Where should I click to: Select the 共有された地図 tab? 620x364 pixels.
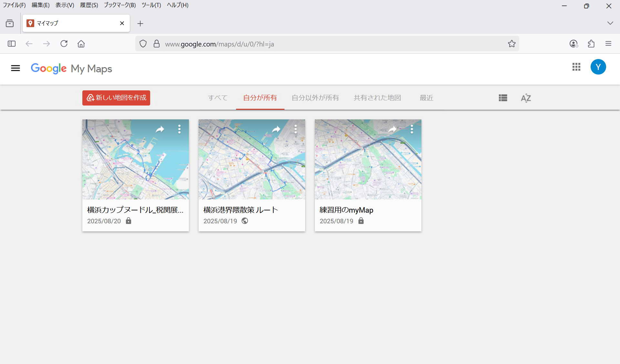[x=377, y=98]
